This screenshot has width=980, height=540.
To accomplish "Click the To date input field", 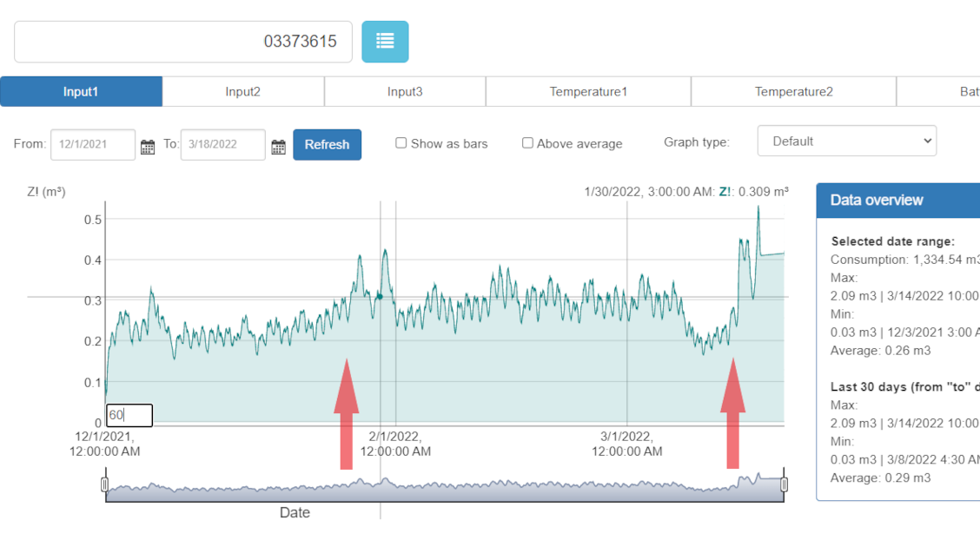I will point(222,145).
